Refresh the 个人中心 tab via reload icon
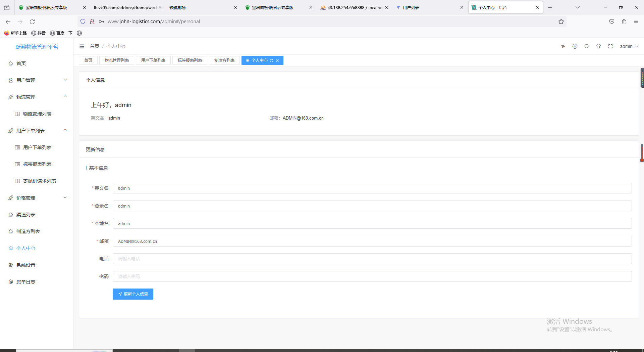Image resolution: width=644 pixels, height=352 pixels. [271, 61]
